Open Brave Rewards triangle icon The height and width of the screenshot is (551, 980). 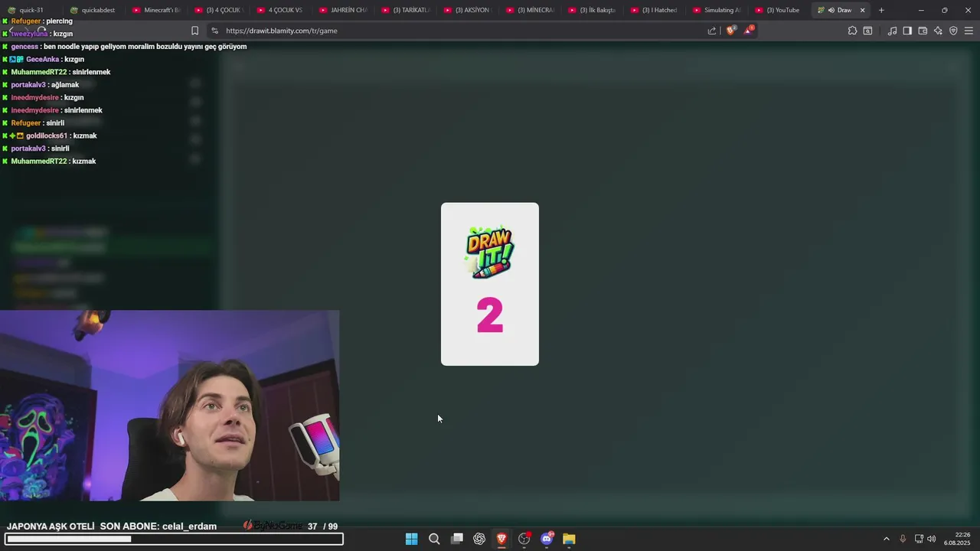click(749, 31)
